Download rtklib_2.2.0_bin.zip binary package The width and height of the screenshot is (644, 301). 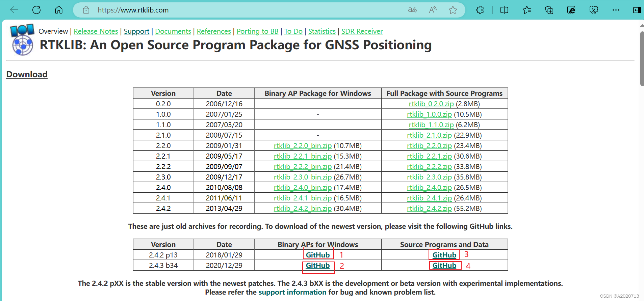303,146
